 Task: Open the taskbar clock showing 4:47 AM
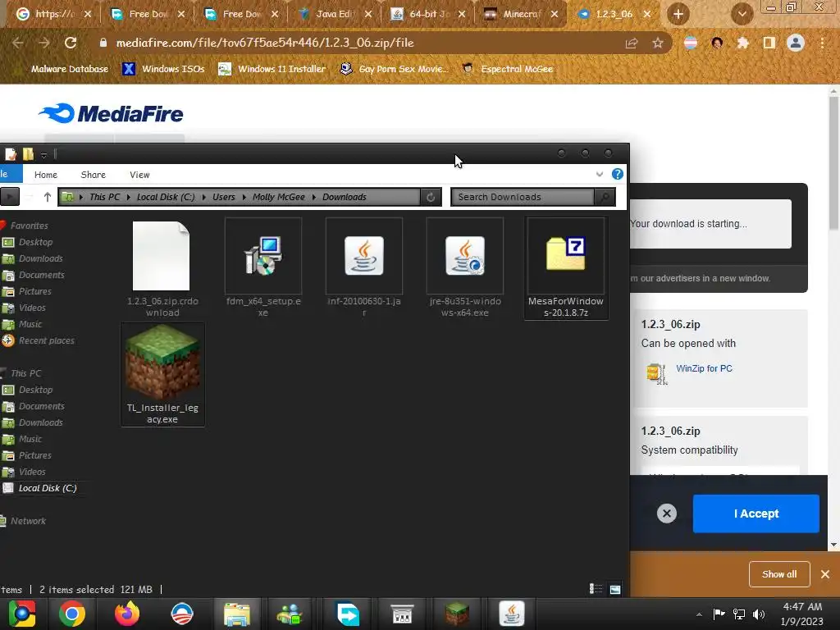coord(802,614)
